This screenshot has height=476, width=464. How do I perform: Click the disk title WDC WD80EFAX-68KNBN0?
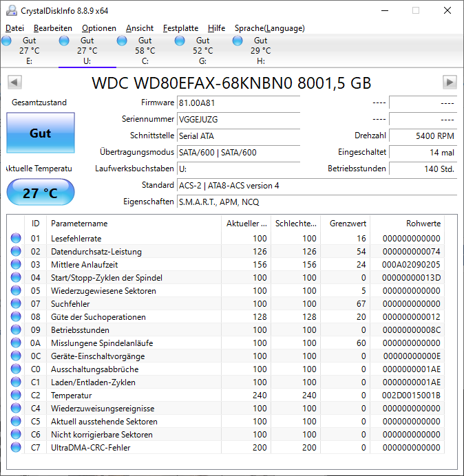231,83
